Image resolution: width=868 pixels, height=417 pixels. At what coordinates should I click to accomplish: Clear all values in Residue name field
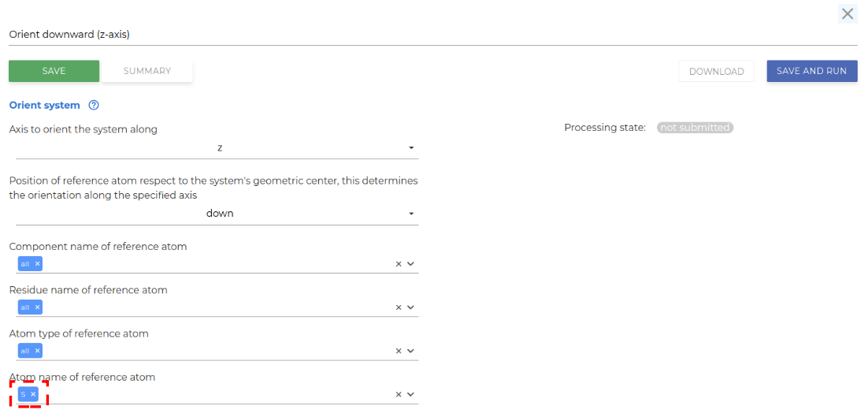coord(399,307)
